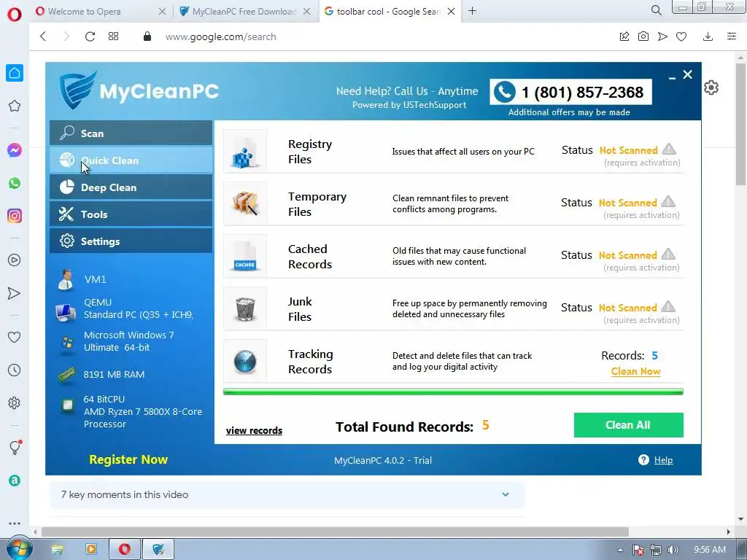Click Clean Now for Tracking Records

(635, 371)
